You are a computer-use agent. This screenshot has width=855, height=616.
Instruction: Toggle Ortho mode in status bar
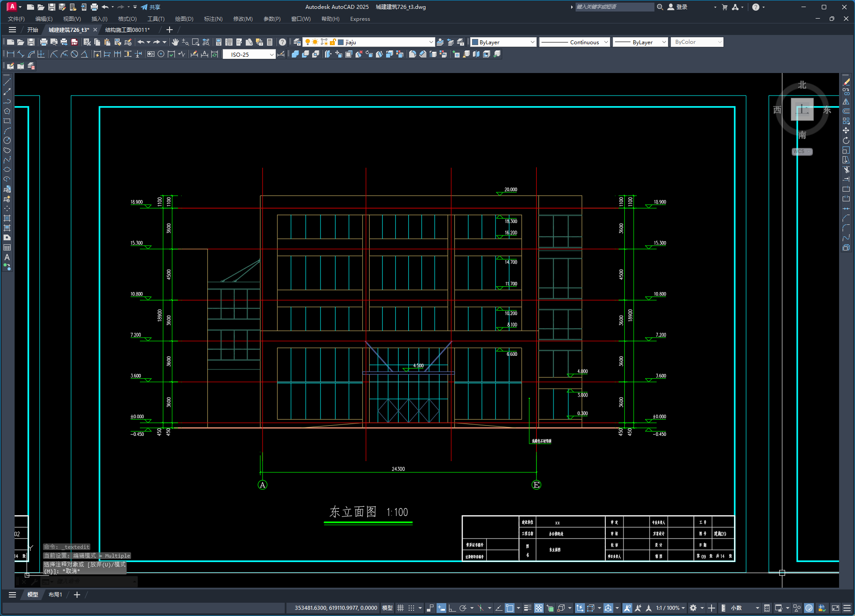[452, 608]
